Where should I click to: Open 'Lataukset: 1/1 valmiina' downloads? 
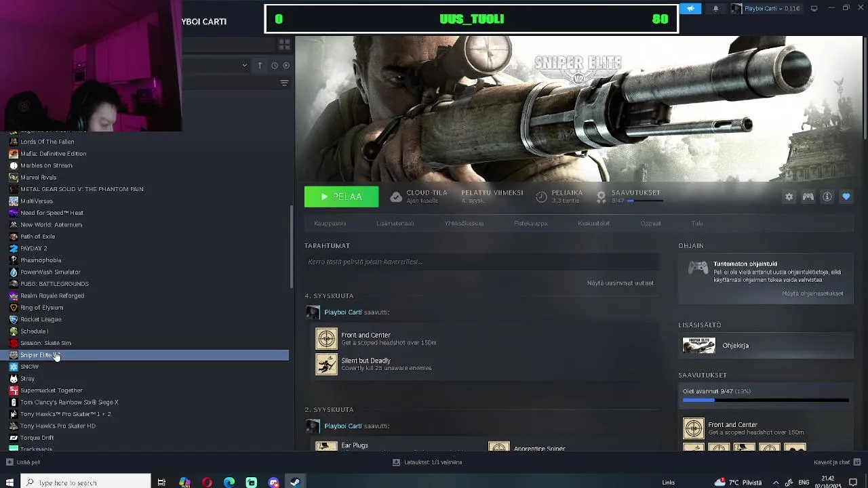click(x=427, y=462)
